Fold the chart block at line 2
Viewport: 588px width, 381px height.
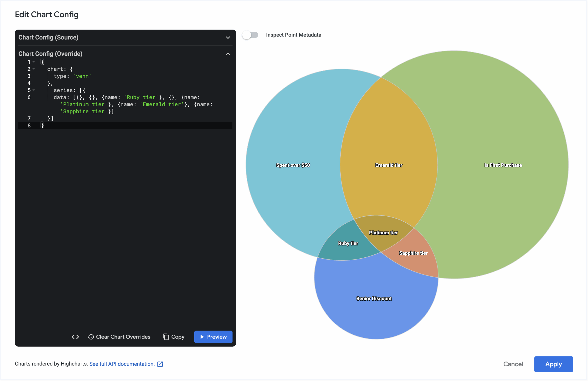[34, 69]
